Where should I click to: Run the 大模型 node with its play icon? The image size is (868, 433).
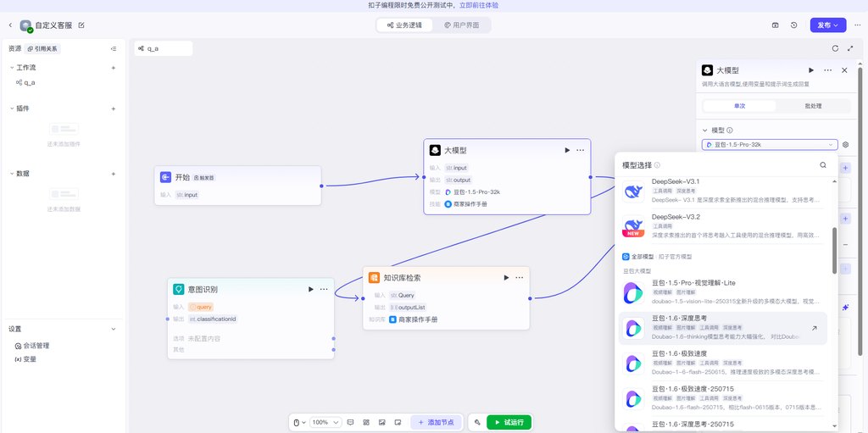(x=567, y=150)
